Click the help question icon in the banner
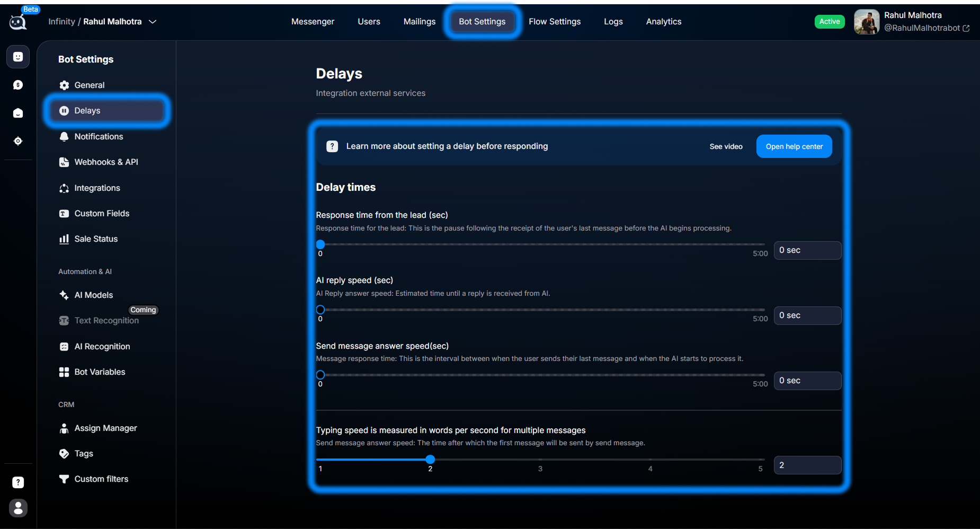 tap(332, 146)
